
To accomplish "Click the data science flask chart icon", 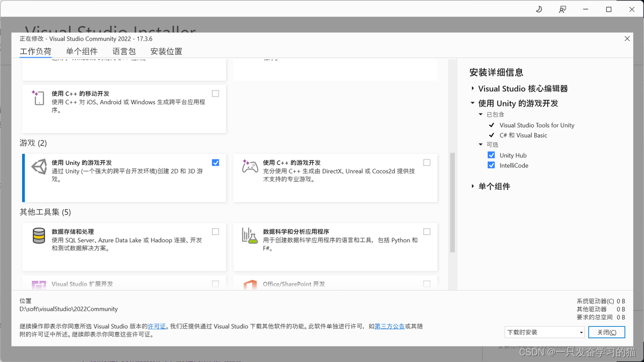I will [250, 236].
